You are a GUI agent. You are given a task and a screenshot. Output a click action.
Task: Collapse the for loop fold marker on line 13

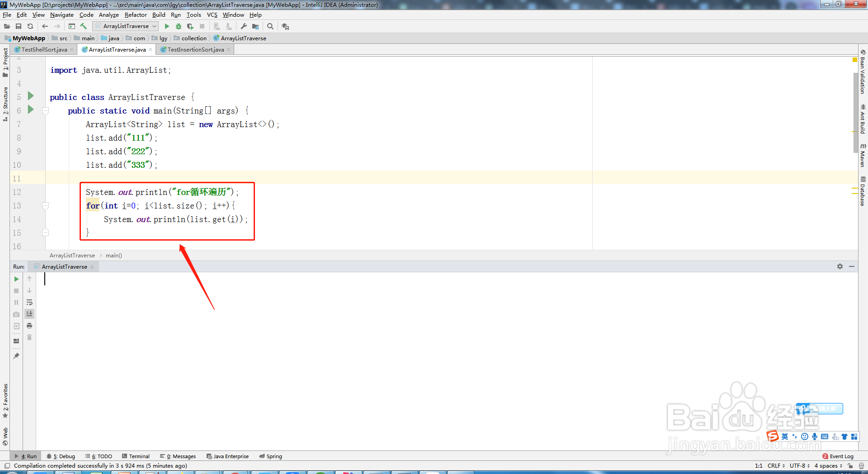[x=45, y=206]
